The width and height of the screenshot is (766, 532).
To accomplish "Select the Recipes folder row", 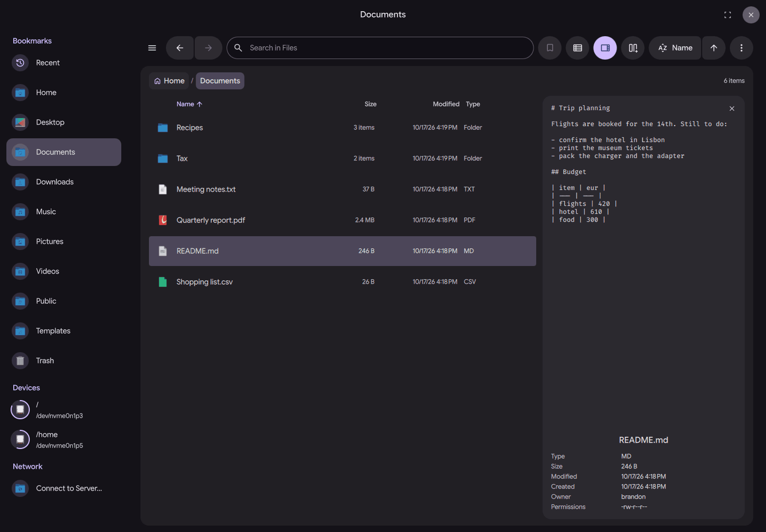I will point(343,128).
